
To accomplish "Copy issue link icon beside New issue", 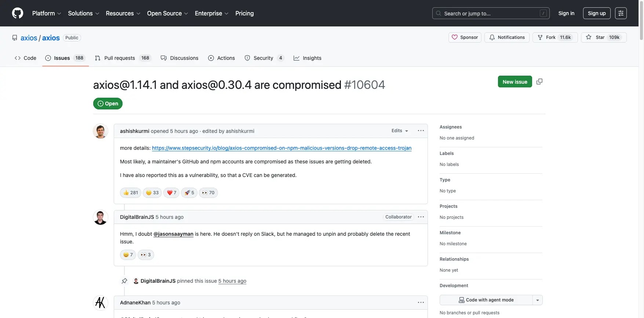I will [x=539, y=82].
